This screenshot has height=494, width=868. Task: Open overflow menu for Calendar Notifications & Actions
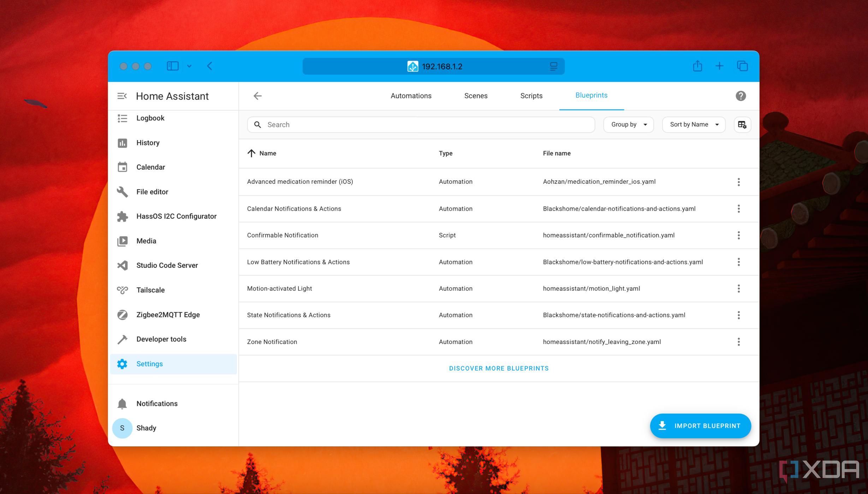(x=738, y=209)
